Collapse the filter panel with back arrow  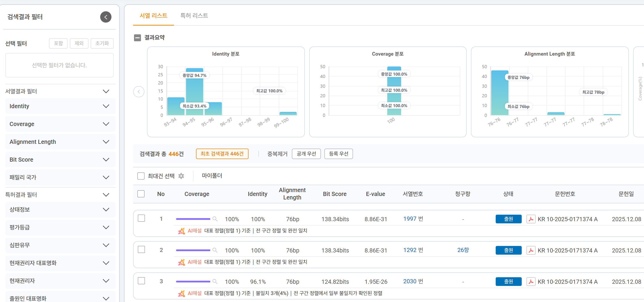click(106, 17)
